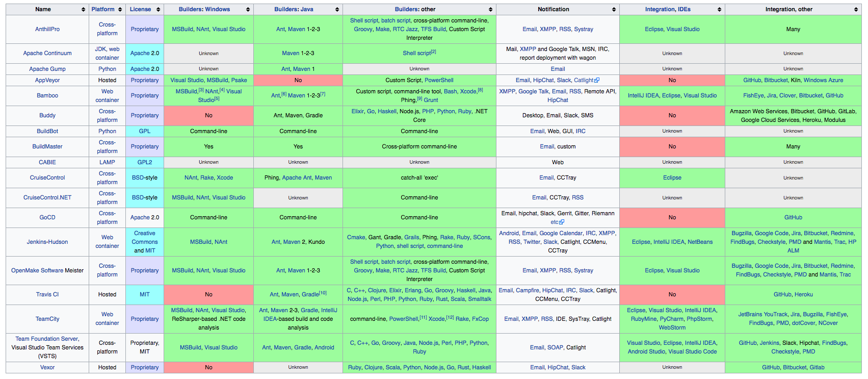Open the Bamboo link in Name column
Image resolution: width=868 pixels, height=379 pixels.
coord(47,95)
